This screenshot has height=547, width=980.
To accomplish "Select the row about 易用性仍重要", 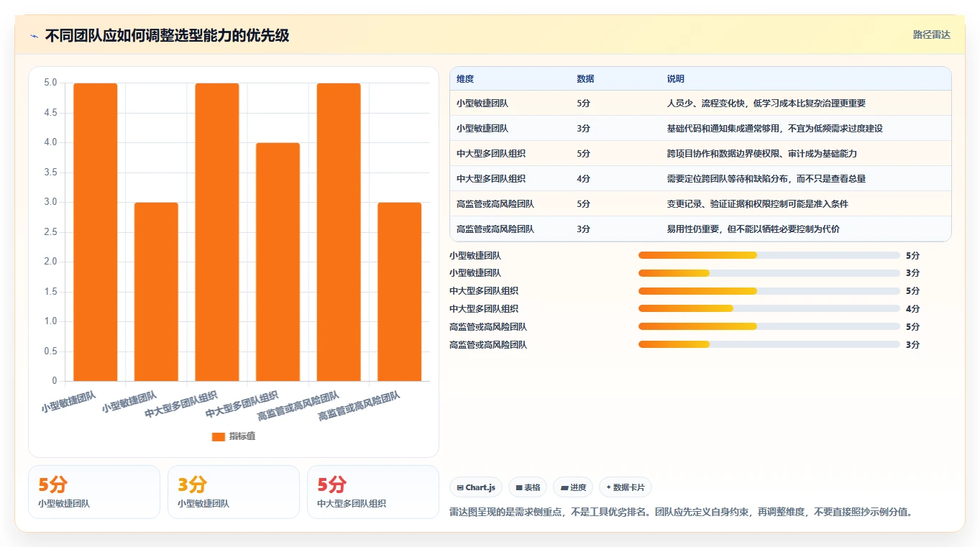I will 700,229.
